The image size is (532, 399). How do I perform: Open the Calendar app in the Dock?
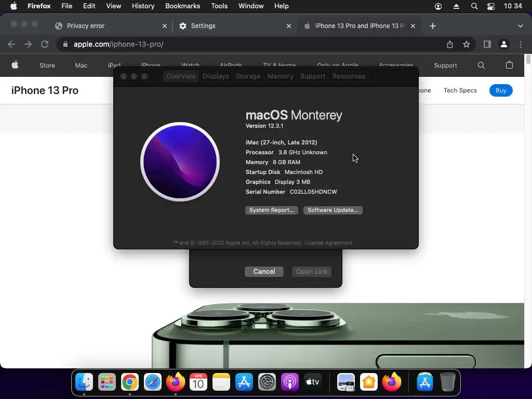[x=198, y=382]
